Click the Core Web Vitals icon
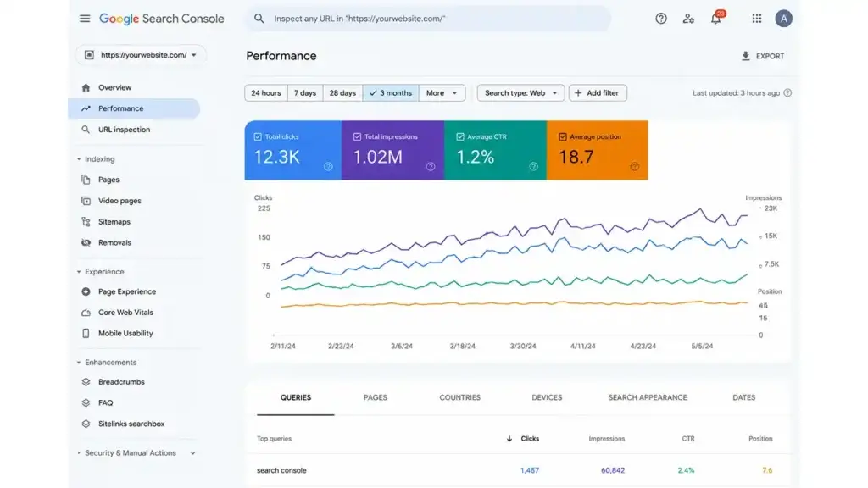Screen dimensions: 868x488 (x=86, y=313)
